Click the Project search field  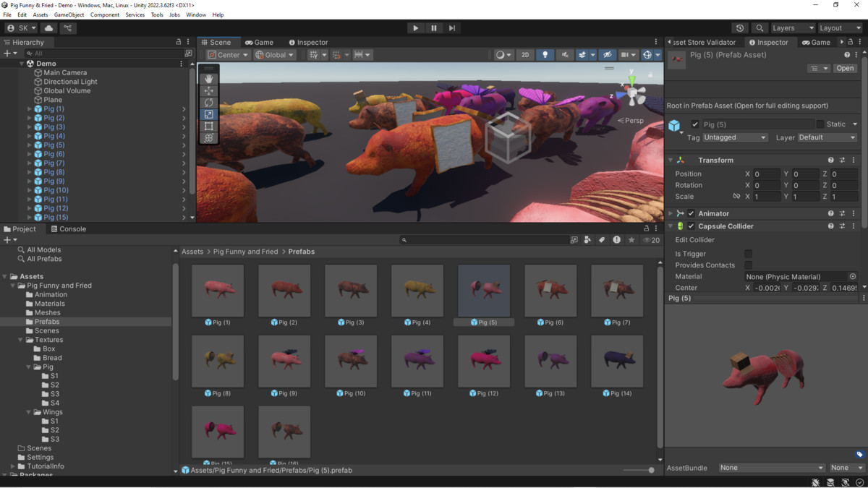[483, 240]
